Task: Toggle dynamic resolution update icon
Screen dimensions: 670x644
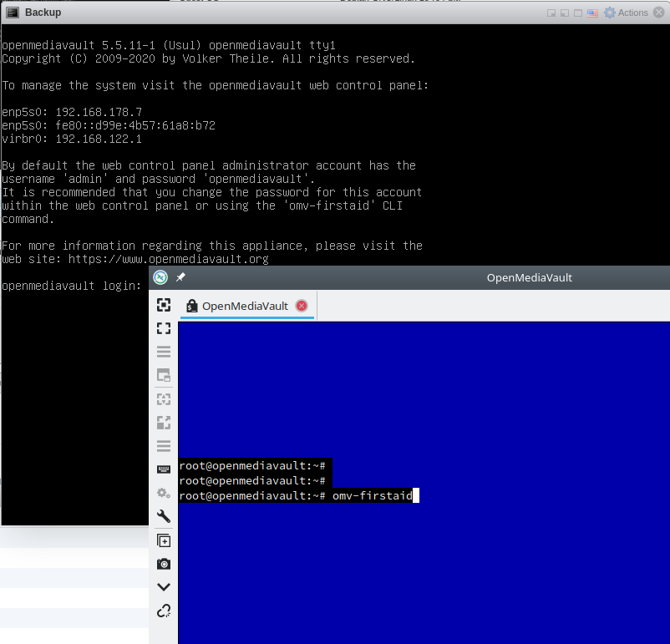Action: (164, 399)
